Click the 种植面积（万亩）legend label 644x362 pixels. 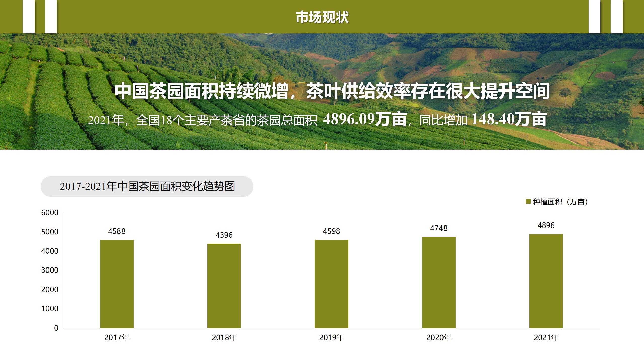560,202
